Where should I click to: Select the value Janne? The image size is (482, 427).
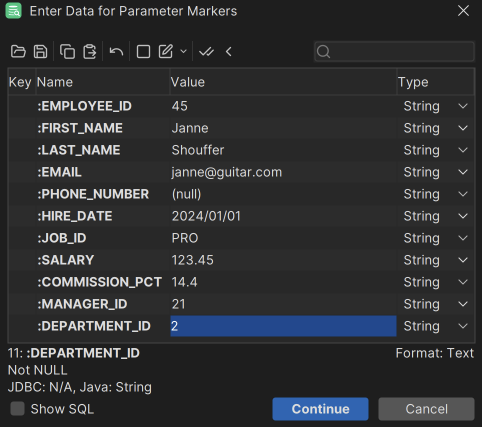click(283, 128)
